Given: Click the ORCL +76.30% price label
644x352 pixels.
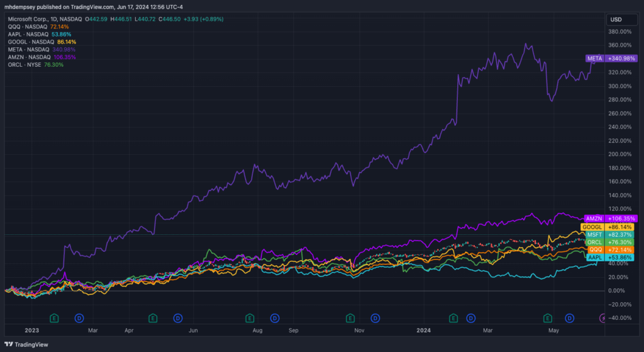Looking at the screenshot, I should coord(609,242).
